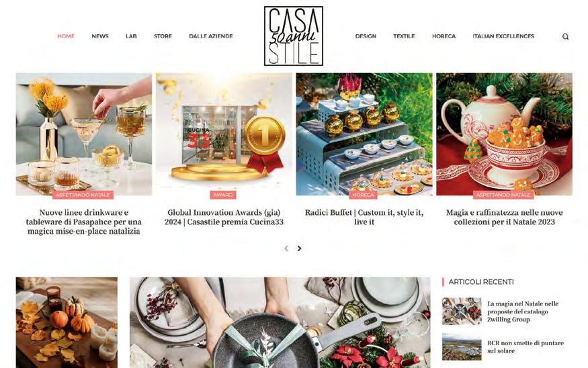Advance carousel with the next arrow

click(x=299, y=248)
